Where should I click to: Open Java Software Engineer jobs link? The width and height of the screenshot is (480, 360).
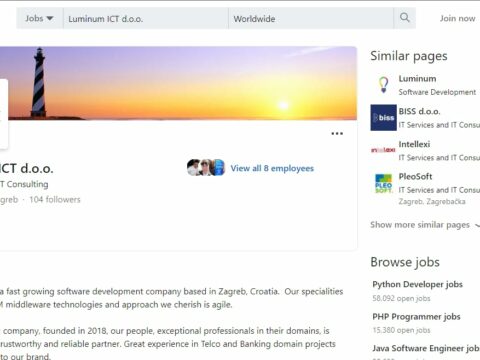(x=426, y=348)
